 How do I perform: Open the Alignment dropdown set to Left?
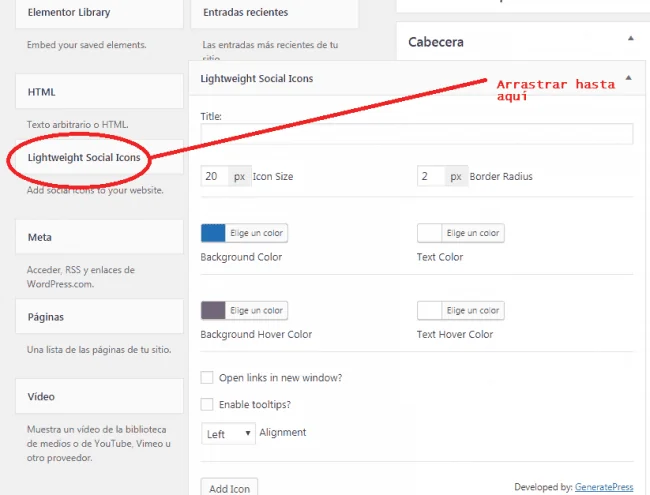pos(228,434)
